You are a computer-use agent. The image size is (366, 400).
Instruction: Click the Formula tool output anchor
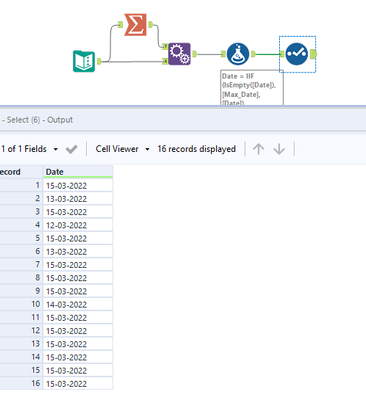253,54
